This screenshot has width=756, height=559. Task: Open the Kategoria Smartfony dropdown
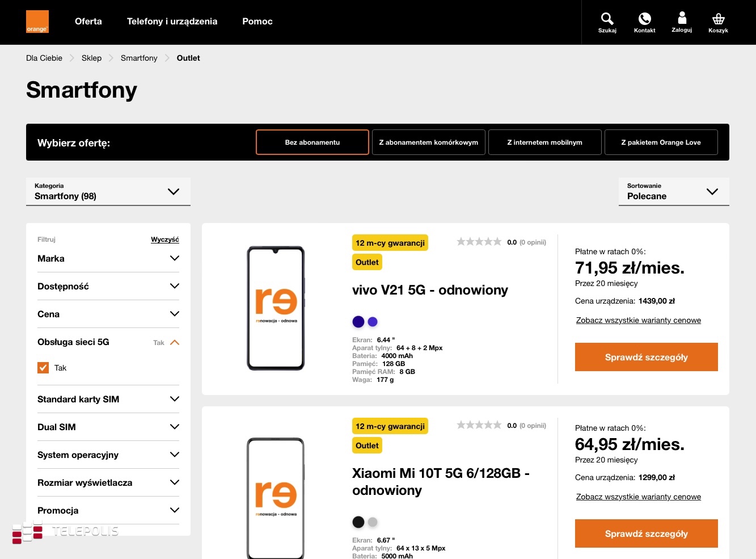(x=108, y=192)
